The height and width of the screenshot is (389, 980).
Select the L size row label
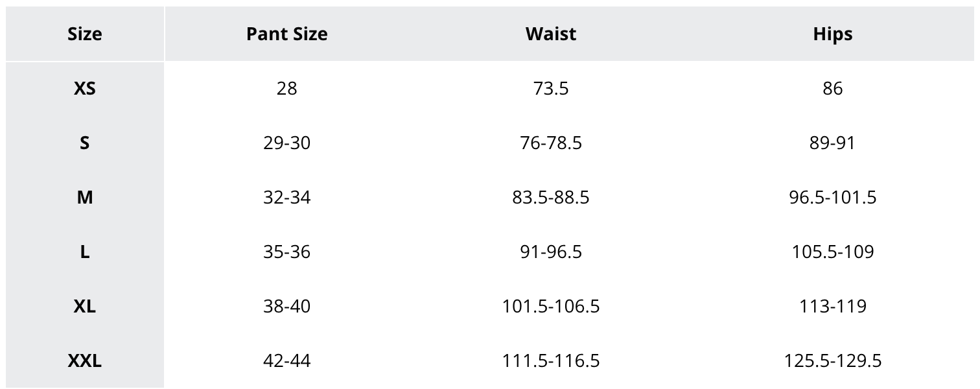[85, 252]
